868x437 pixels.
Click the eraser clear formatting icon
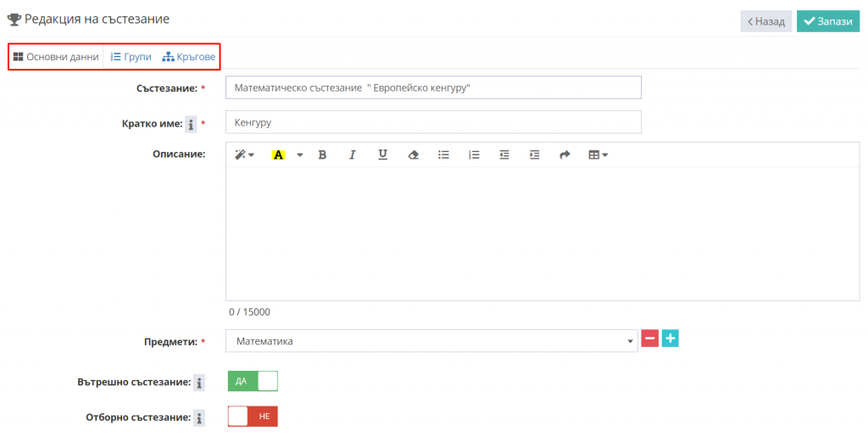pyautogui.click(x=414, y=155)
